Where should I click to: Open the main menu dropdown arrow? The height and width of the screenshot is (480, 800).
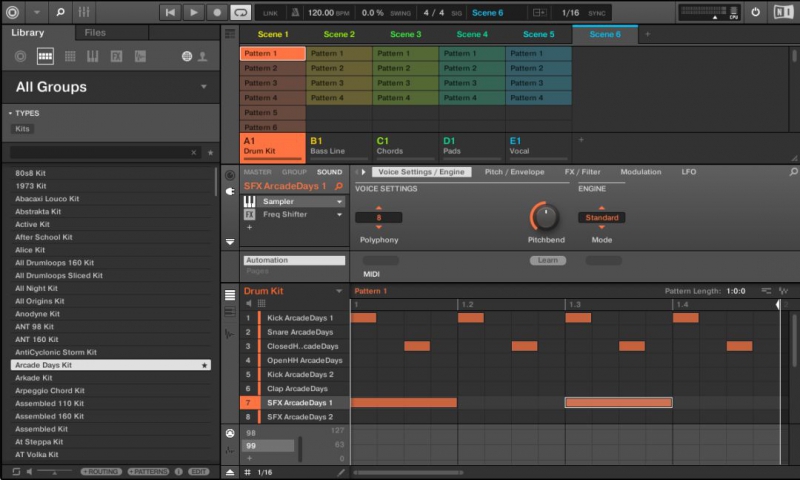pos(37,12)
